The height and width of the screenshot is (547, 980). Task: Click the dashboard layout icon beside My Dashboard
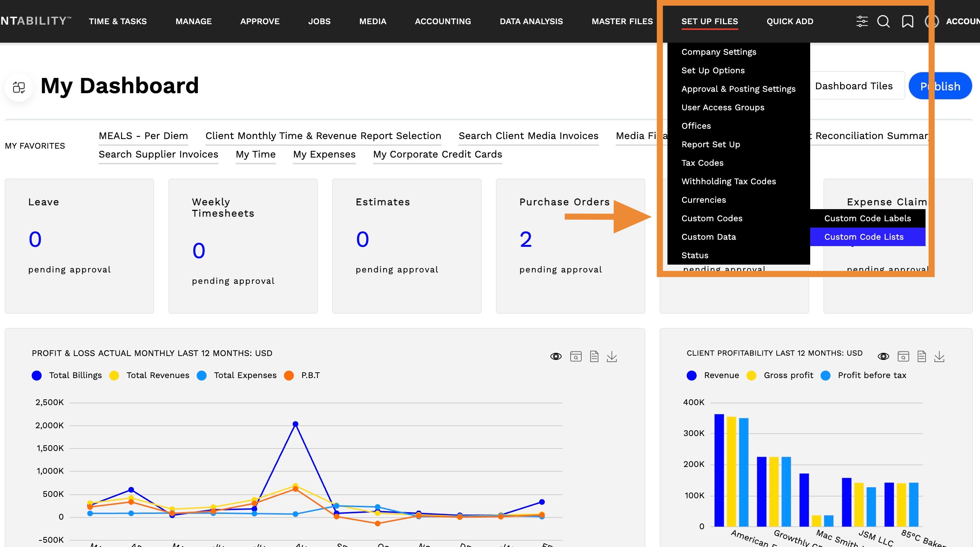pyautogui.click(x=19, y=87)
